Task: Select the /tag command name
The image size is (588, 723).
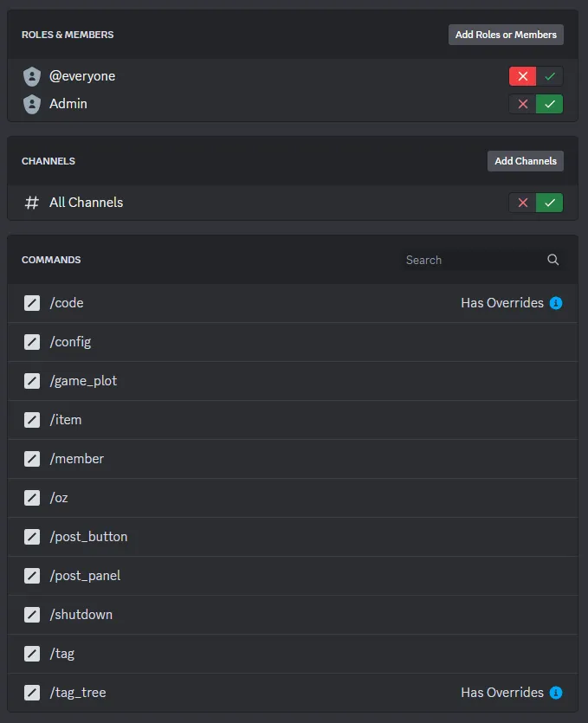Action: pos(61,654)
